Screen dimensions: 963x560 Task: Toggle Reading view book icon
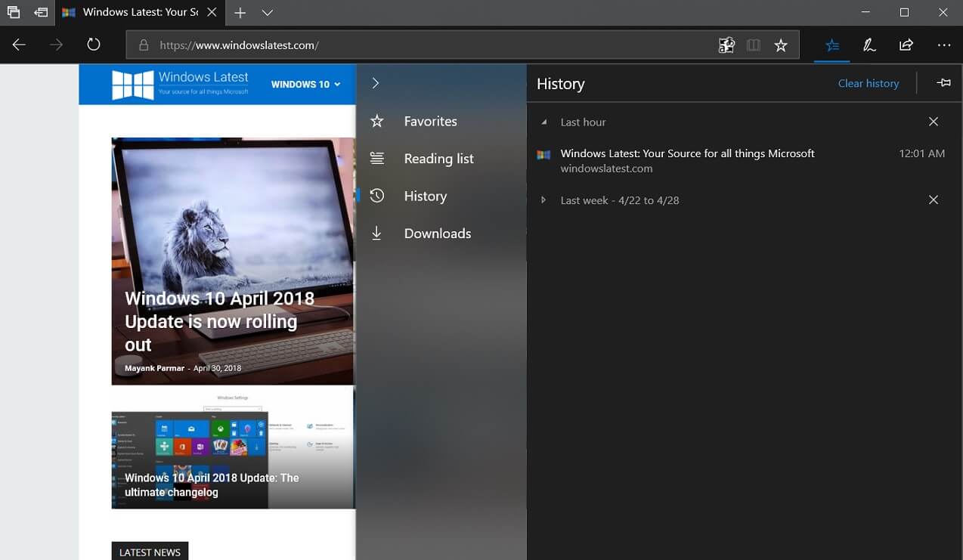coord(754,45)
